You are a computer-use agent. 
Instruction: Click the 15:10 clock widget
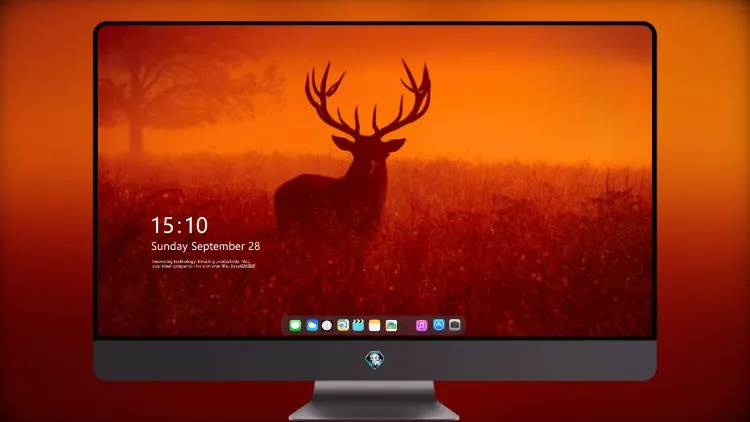(179, 225)
